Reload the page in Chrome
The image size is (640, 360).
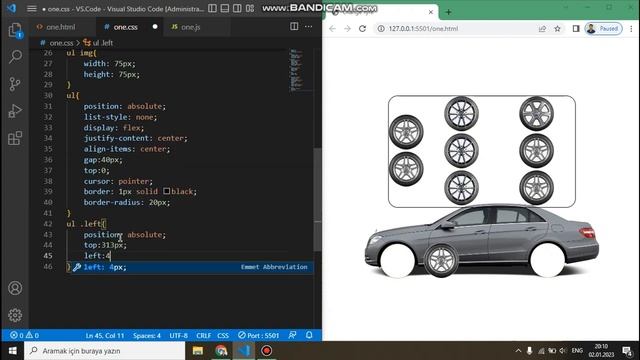click(362, 29)
